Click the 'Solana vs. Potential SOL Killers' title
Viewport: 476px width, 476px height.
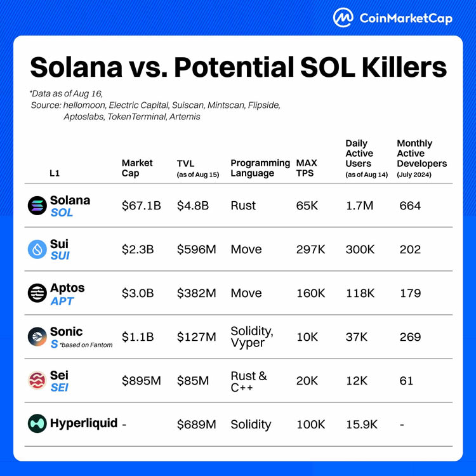pos(238,67)
